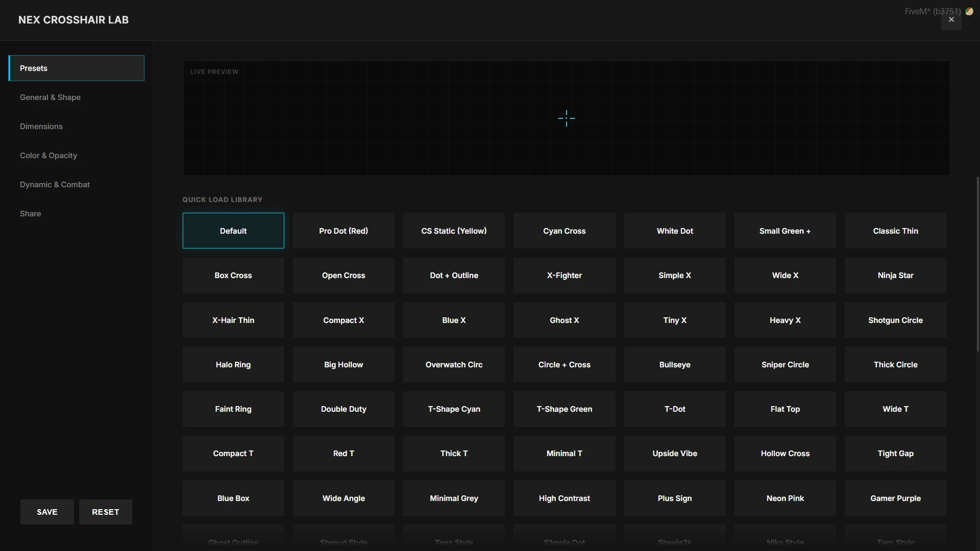Load the Faint Ring preset

point(233,409)
